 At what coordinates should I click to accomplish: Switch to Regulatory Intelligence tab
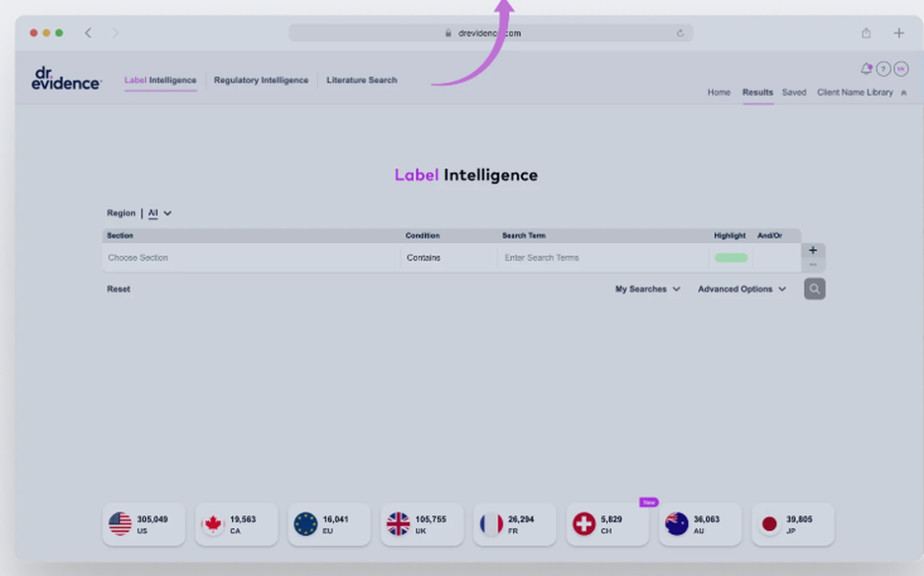(261, 80)
